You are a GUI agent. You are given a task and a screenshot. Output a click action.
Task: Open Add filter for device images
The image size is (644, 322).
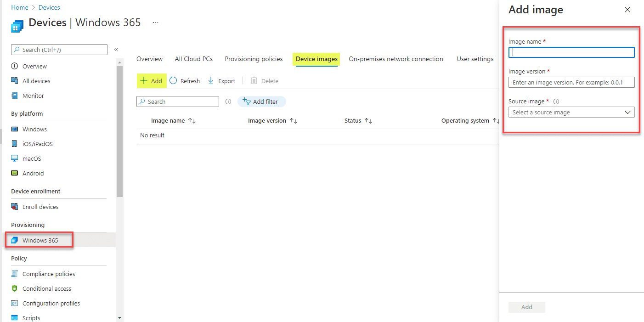[x=261, y=102]
